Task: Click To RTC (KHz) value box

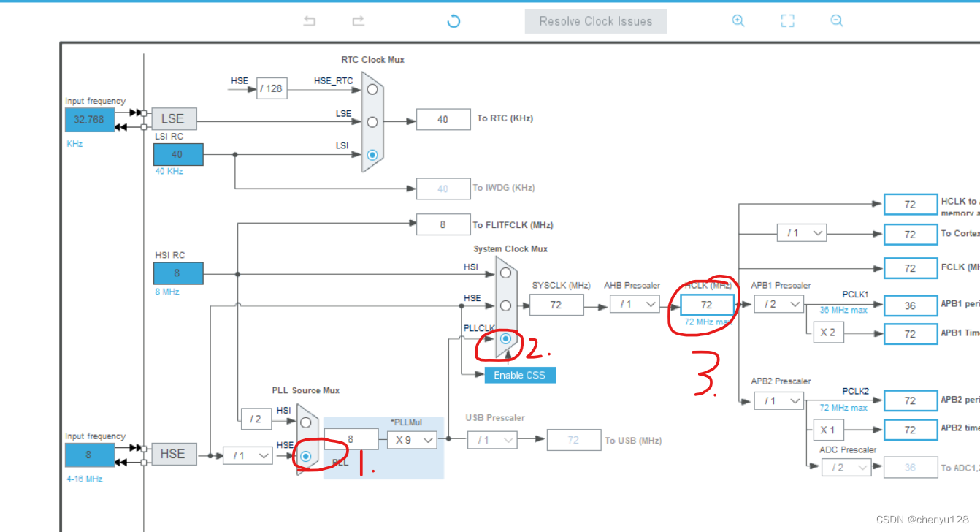Action: [443, 119]
